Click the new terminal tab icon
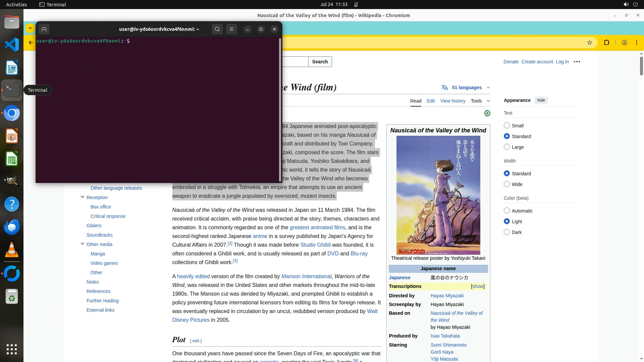644x362 pixels. [44, 29]
